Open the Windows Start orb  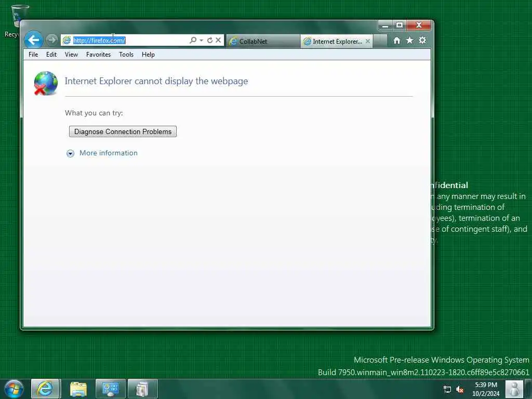click(14, 389)
